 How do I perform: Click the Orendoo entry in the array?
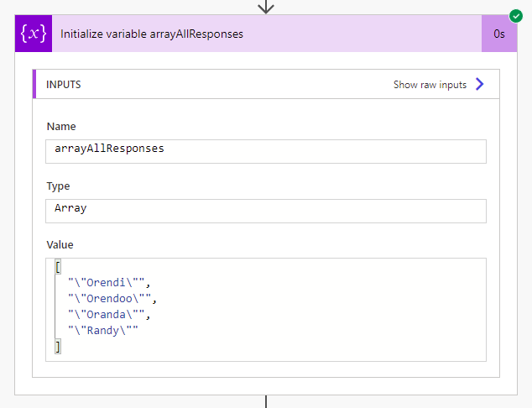click(112, 298)
